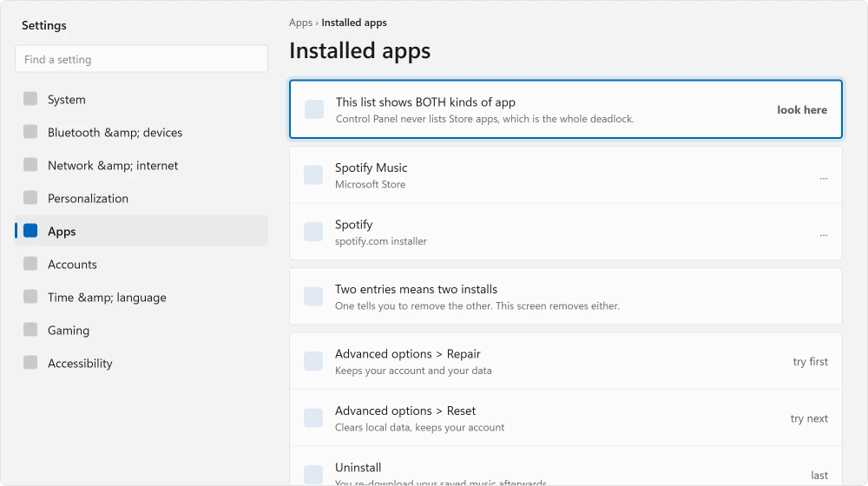The width and height of the screenshot is (868, 486).
Task: Click the Gaming sidebar icon
Action: (x=30, y=329)
